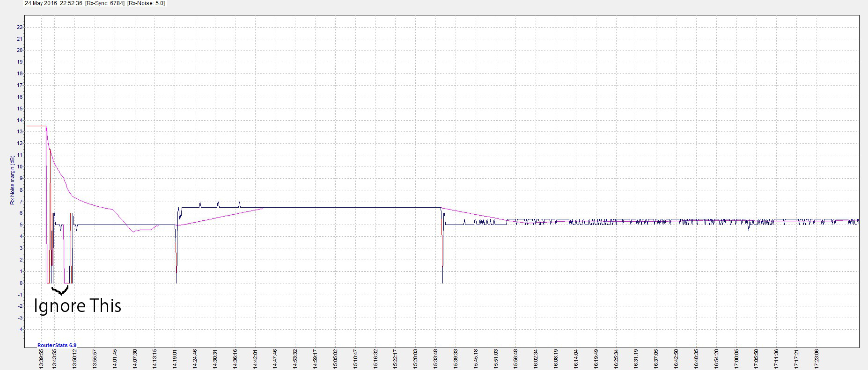Click the x-axis time label 14:59:17

[316, 359]
